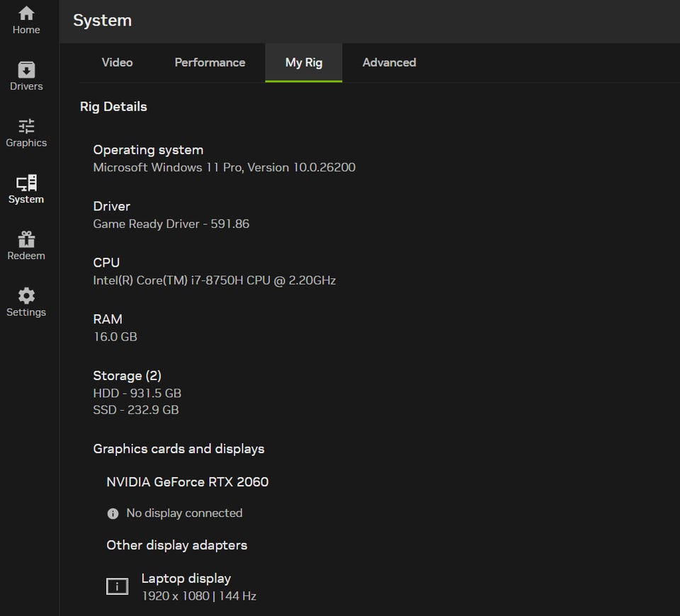Open the Home page in the sidebar
This screenshot has width=680, height=616.
click(x=26, y=20)
